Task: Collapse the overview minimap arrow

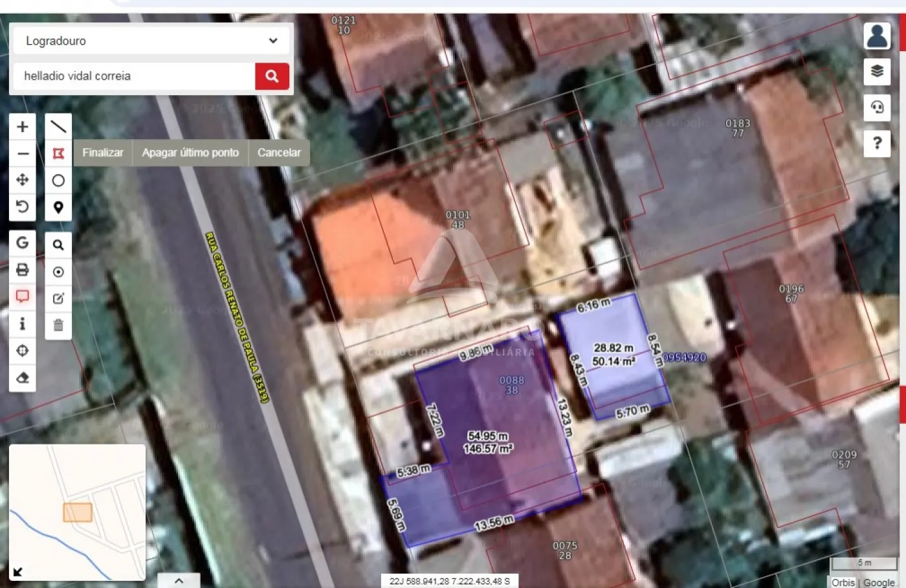Action: click(x=18, y=572)
